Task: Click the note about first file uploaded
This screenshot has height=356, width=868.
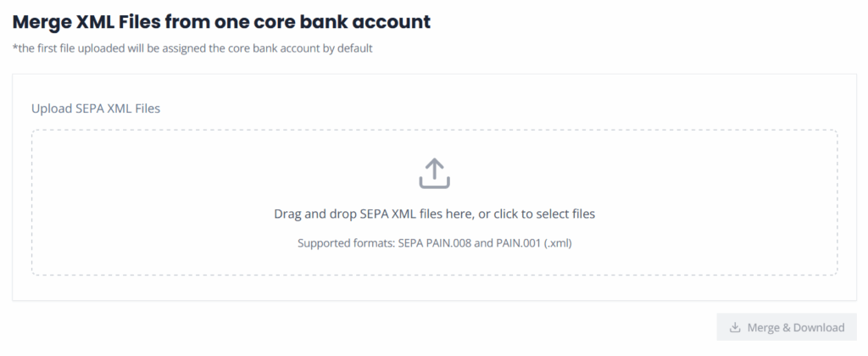Action: tap(192, 47)
